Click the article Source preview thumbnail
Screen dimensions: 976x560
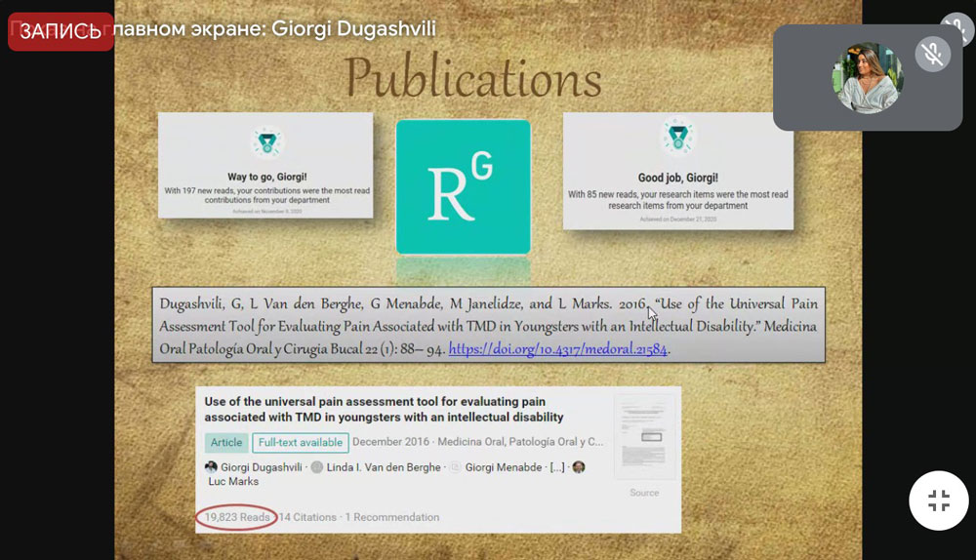point(643,437)
